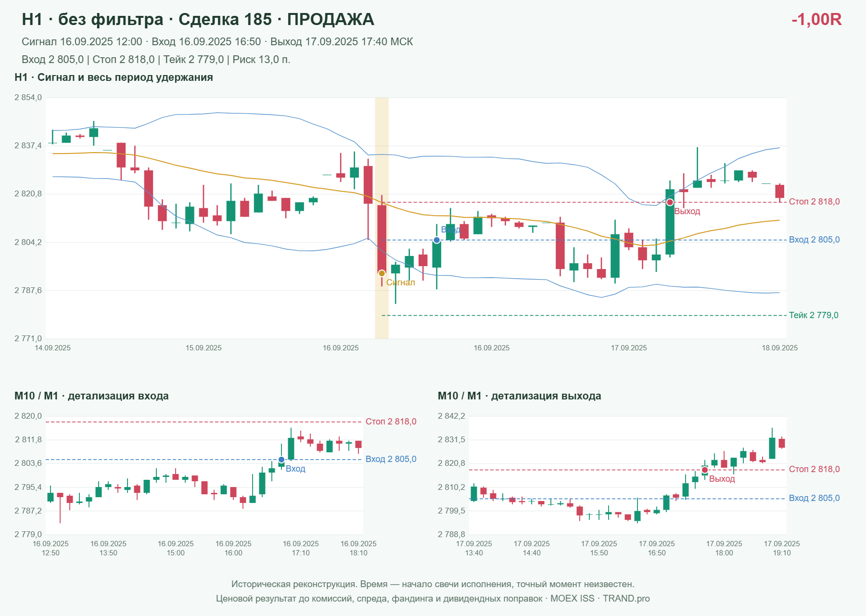Screen dimensions: 866x616
Task: Click the heading 'M10 / M1 · детализация входа'
Action: point(91,396)
